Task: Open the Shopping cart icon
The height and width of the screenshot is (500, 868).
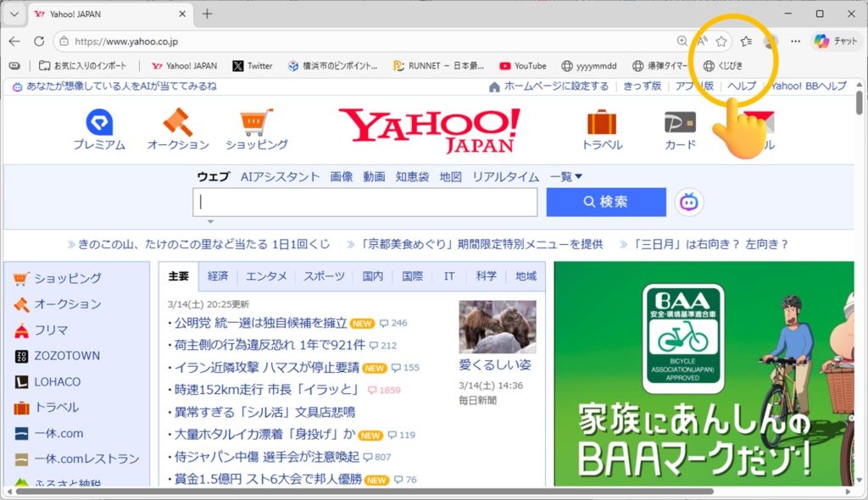Action: click(257, 124)
